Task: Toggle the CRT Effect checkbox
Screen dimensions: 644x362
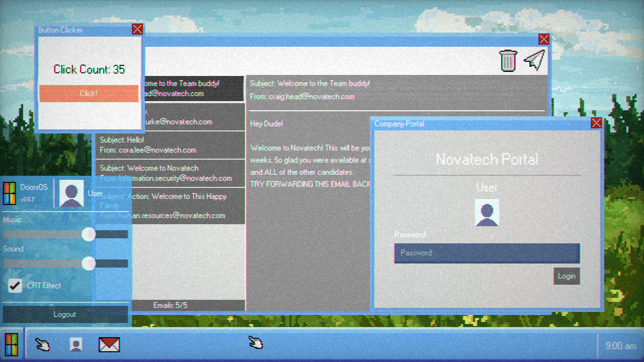Action: [15, 286]
